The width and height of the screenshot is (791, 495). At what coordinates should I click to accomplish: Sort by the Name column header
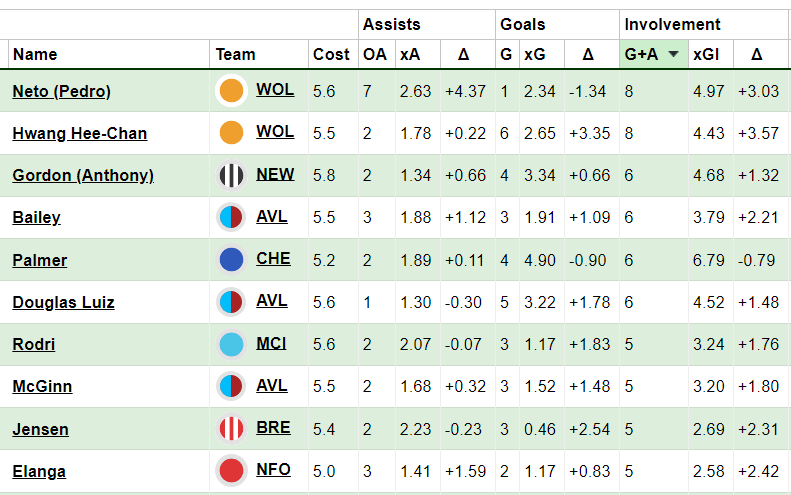click(x=35, y=55)
